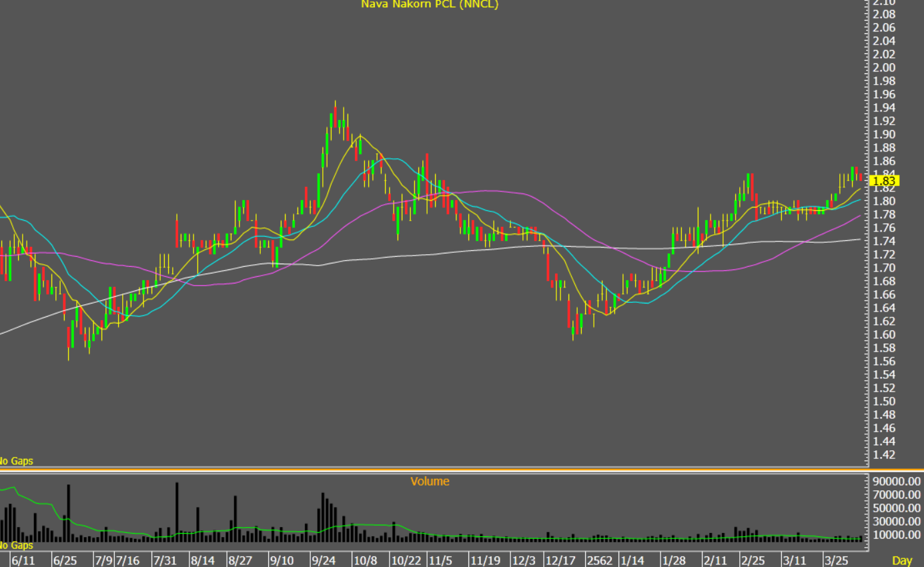Click the 70000.00 volume axis value
924x567 pixels.
[897, 494]
